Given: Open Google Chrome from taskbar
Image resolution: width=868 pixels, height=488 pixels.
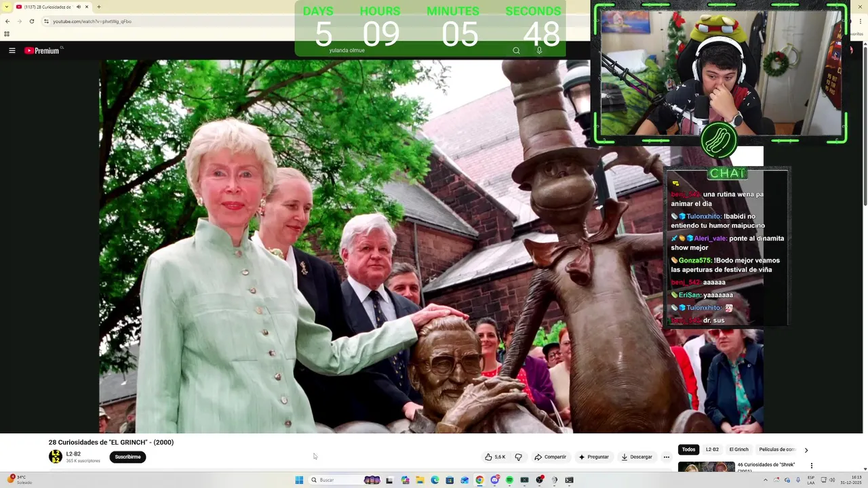Looking at the screenshot, I should (479, 480).
